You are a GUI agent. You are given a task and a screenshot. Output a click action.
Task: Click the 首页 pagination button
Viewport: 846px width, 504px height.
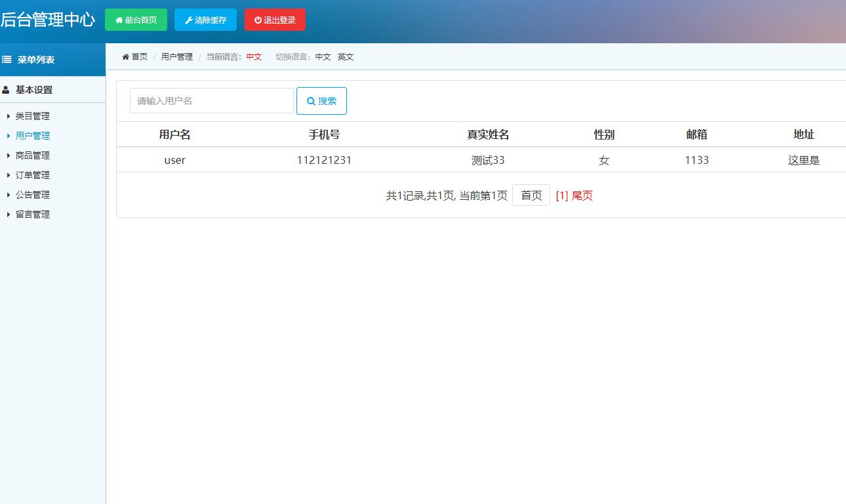[x=531, y=195]
